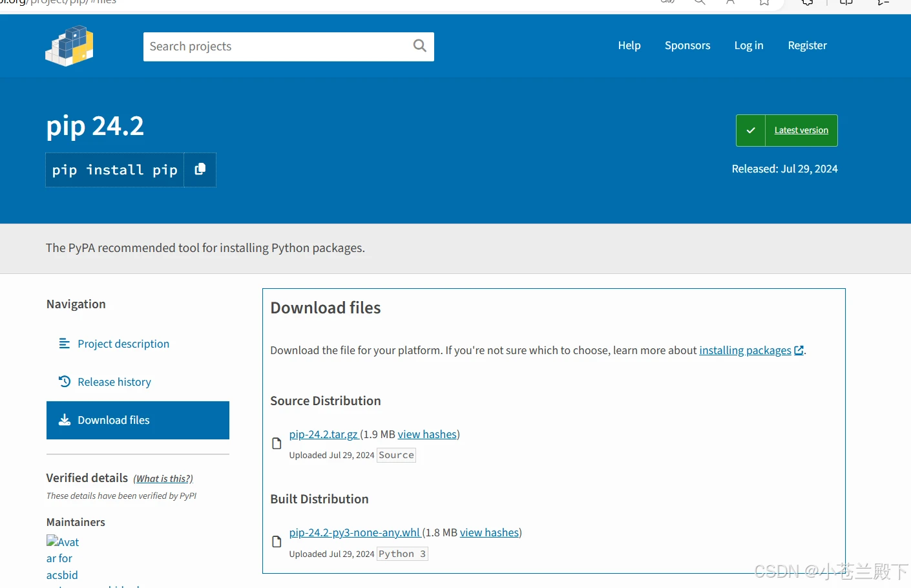Click the Browser extensions puzzle icon

(807, 3)
